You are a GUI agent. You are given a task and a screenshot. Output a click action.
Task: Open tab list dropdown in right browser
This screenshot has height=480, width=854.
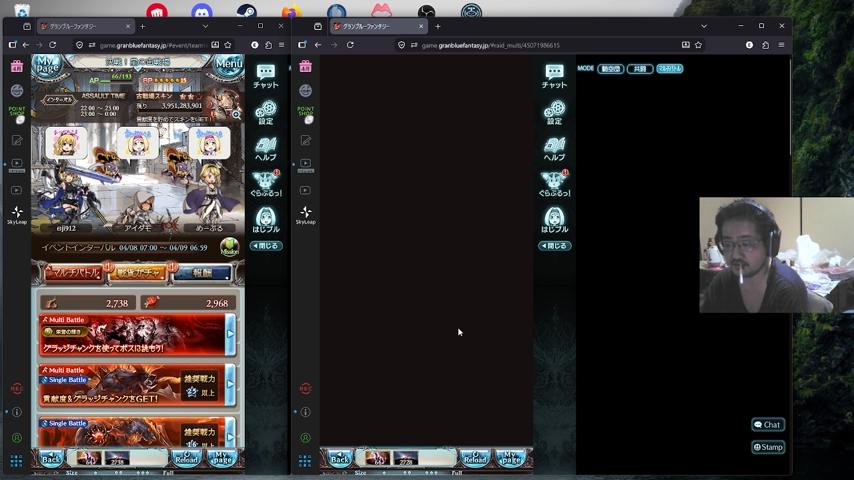point(704,26)
